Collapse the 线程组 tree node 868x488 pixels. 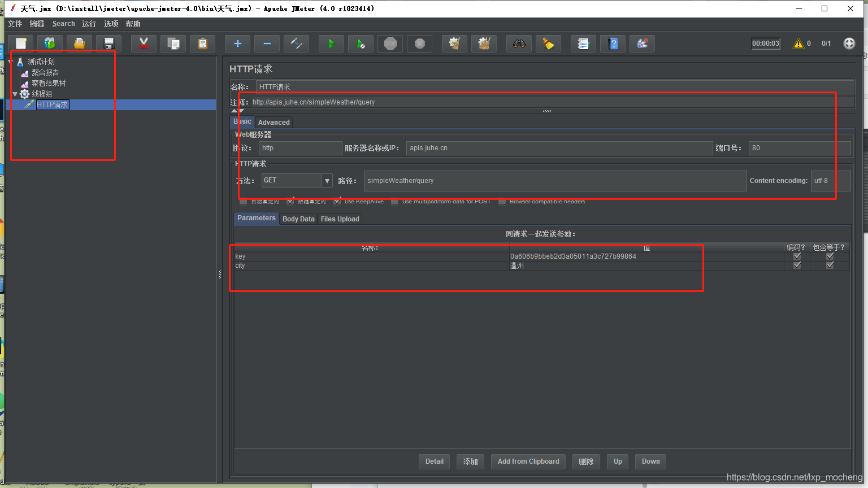(x=15, y=94)
